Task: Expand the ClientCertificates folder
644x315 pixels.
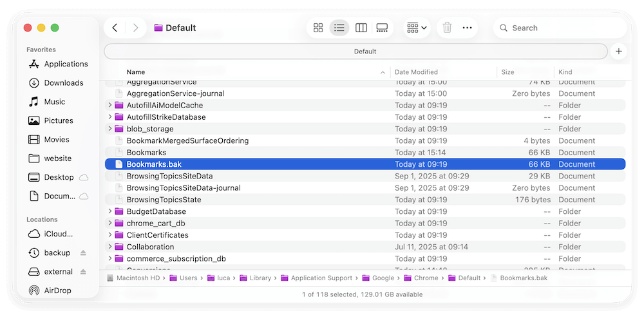Action: [109, 235]
